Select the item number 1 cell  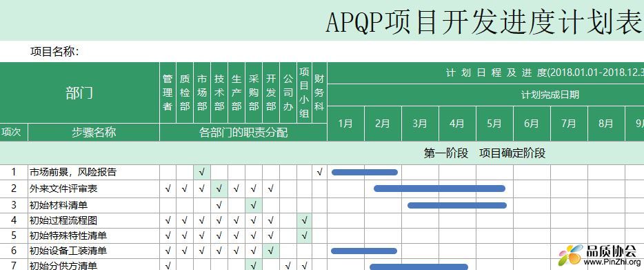point(14,173)
